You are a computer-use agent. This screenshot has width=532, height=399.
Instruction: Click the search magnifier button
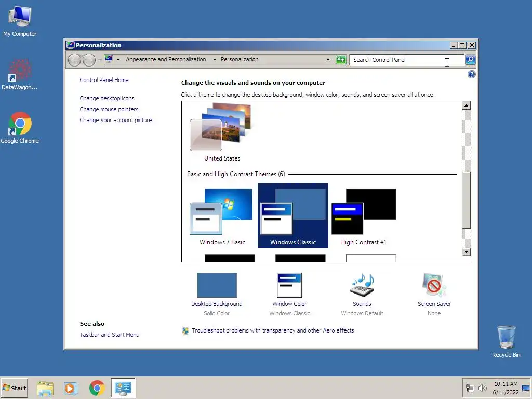click(470, 60)
